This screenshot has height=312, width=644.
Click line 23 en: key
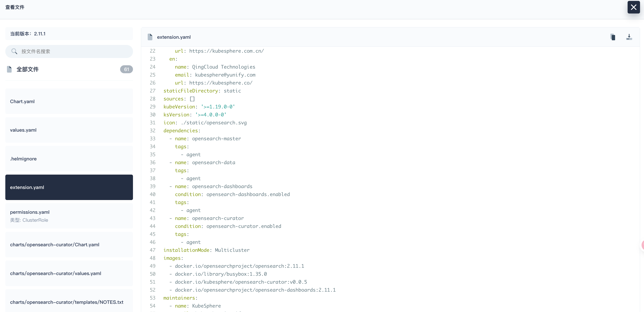(x=173, y=59)
